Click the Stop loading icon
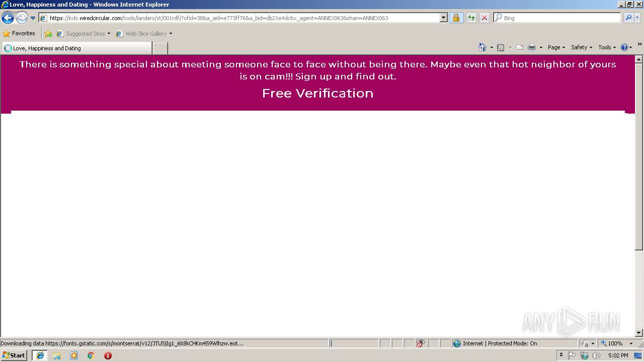 tap(484, 18)
